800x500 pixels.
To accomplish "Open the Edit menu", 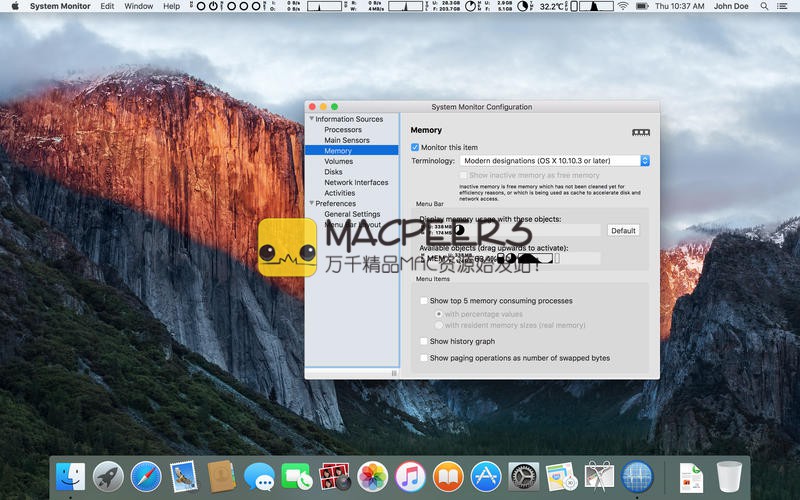I will click(x=107, y=6).
